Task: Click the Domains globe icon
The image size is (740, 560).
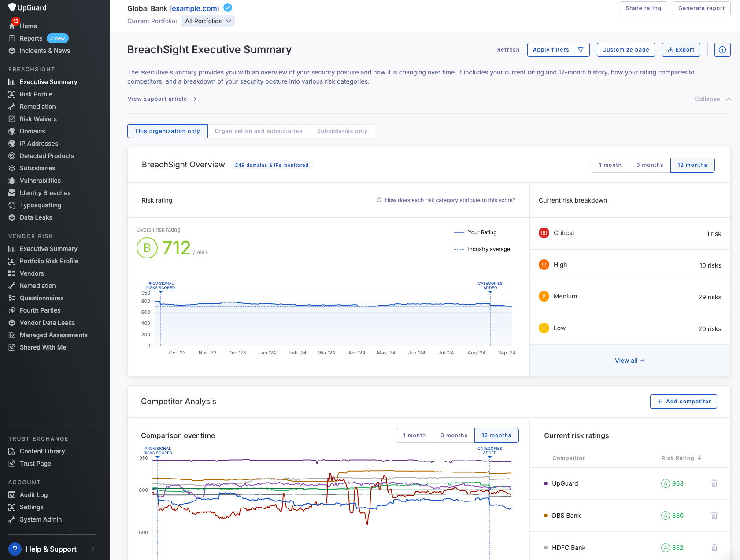Action: click(12, 131)
